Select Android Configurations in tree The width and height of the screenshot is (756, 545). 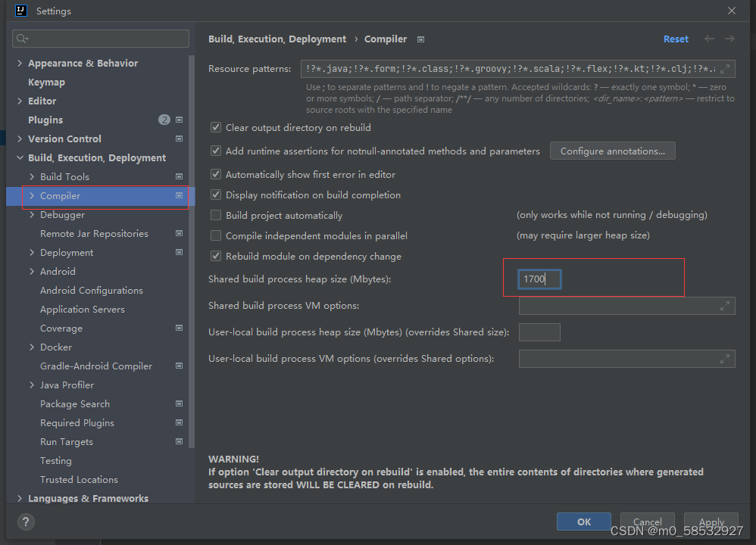[92, 291]
